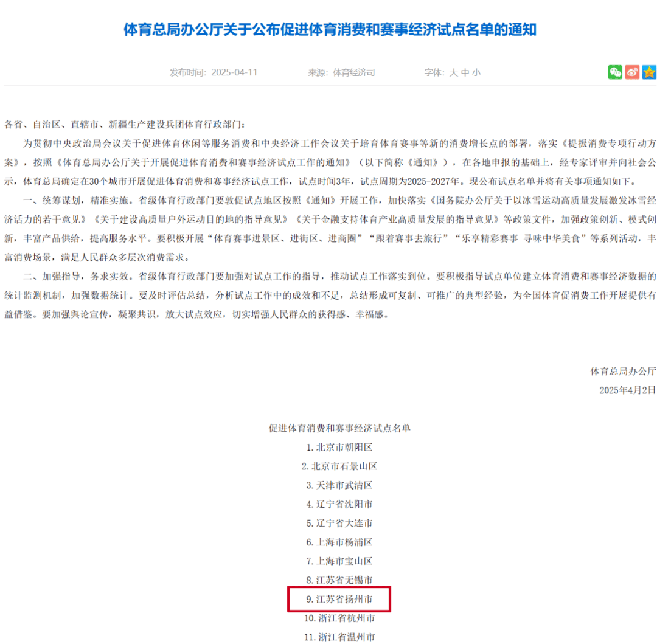
Task: Set font size to 小 (small)
Action: 476,72
